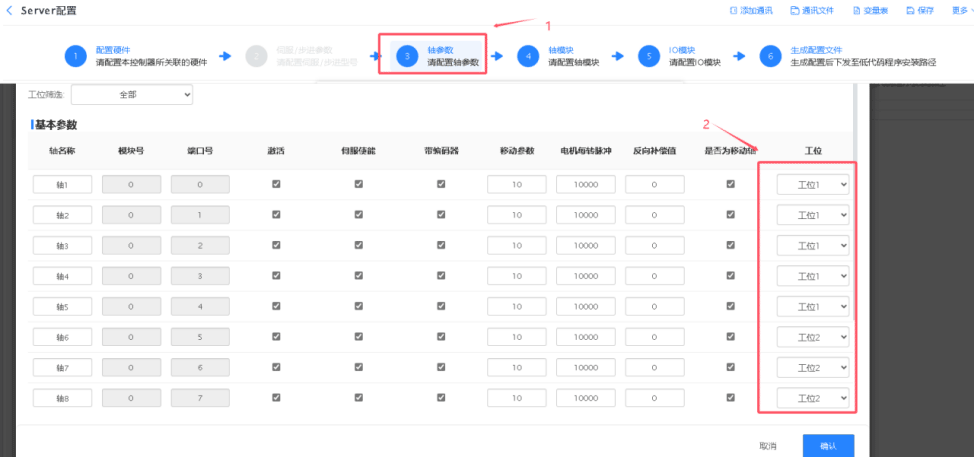Viewport: 974px width, 458px height.
Task: Select step 5 circle IO模块
Action: [x=650, y=56]
